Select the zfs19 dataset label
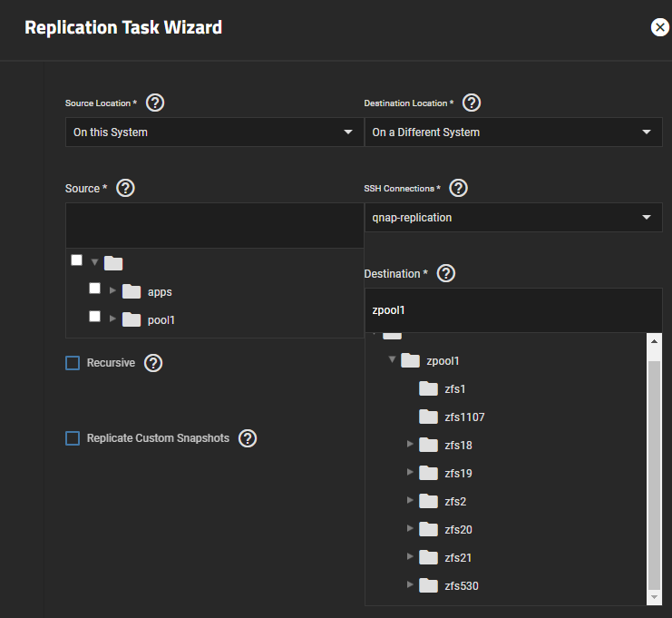Screen dimensions: 672x618 point(458,474)
